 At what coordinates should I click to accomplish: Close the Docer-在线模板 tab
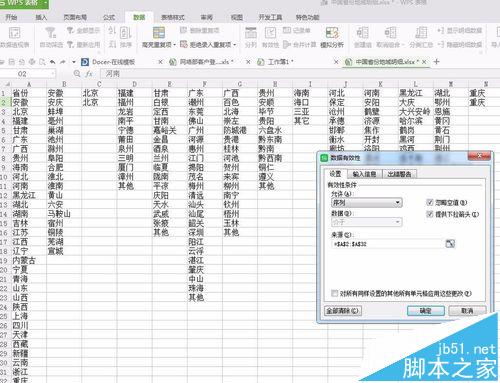click(x=161, y=62)
